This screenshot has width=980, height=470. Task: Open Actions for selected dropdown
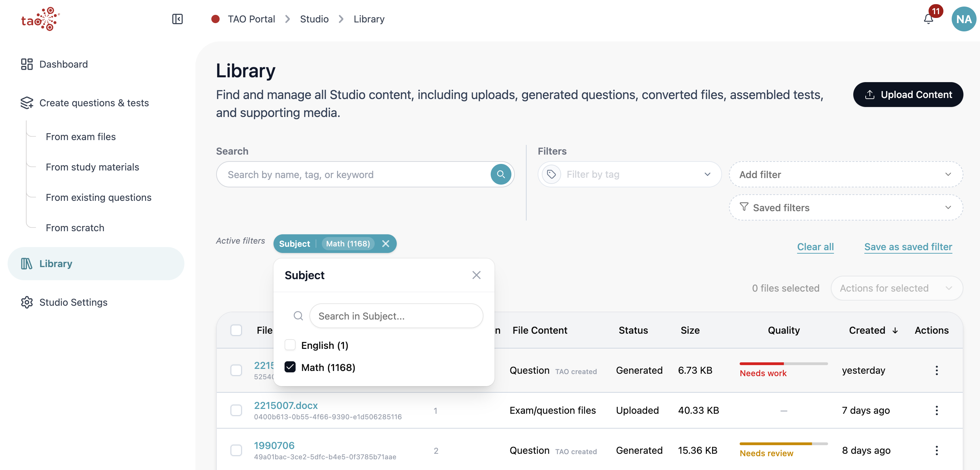pyautogui.click(x=897, y=288)
